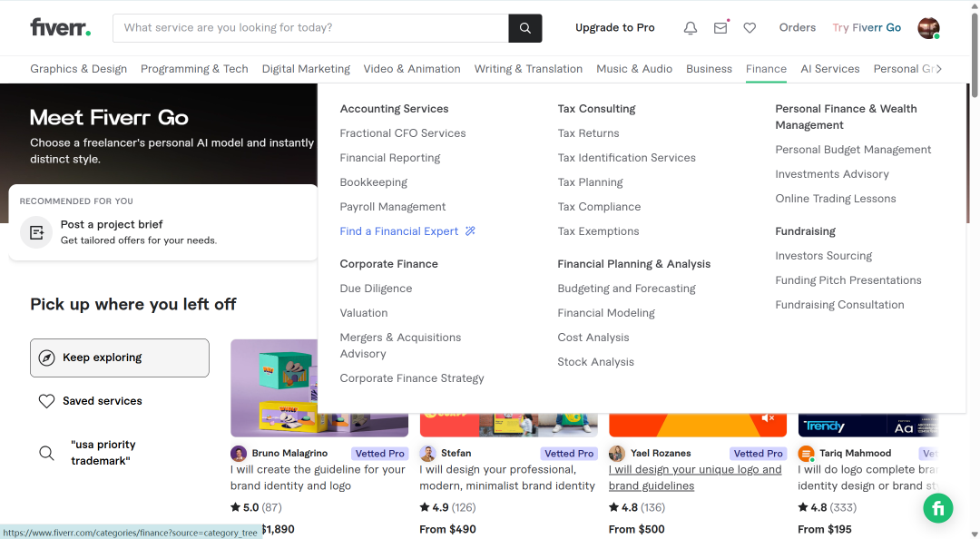Open Tax Exemptions link
Screen dimensions: 980x539
(x=598, y=231)
